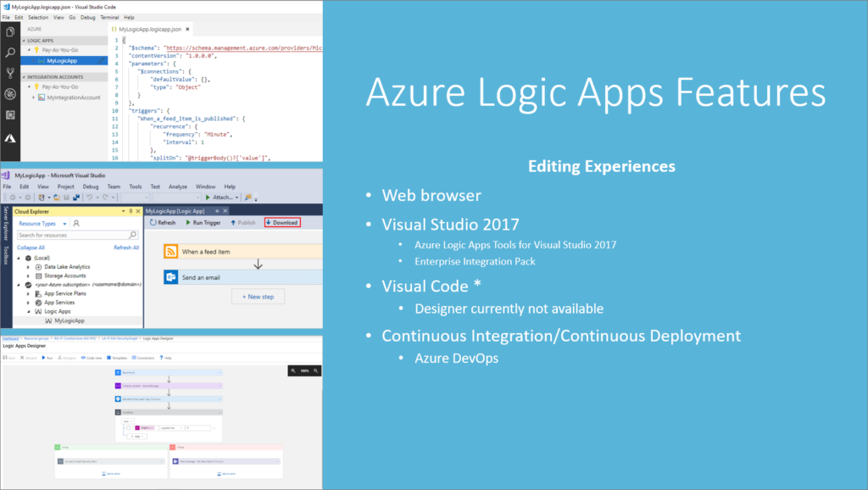Image resolution: width=868 pixels, height=490 pixels.
Task: Open the Team menu in Visual Studio
Action: (x=114, y=187)
